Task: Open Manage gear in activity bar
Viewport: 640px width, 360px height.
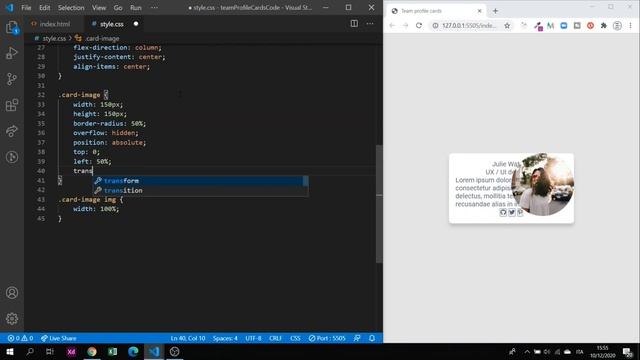Action: click(x=12, y=318)
